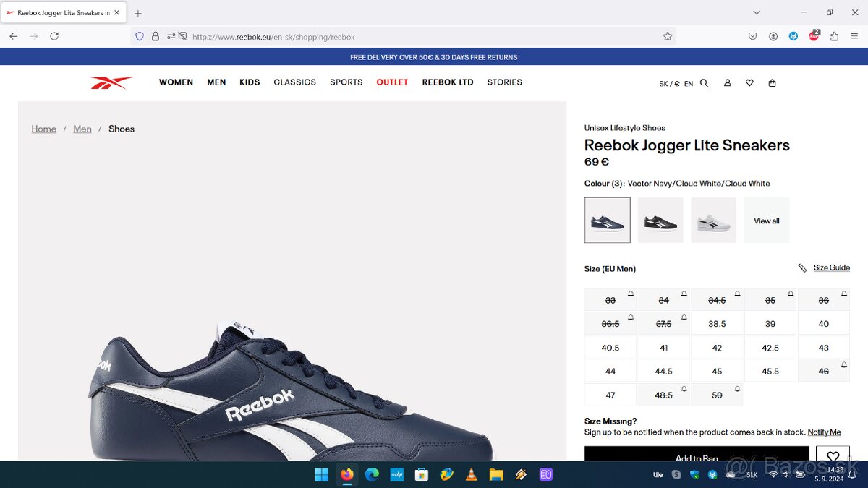Open the browser tab list chevron

pyautogui.click(x=757, y=12)
